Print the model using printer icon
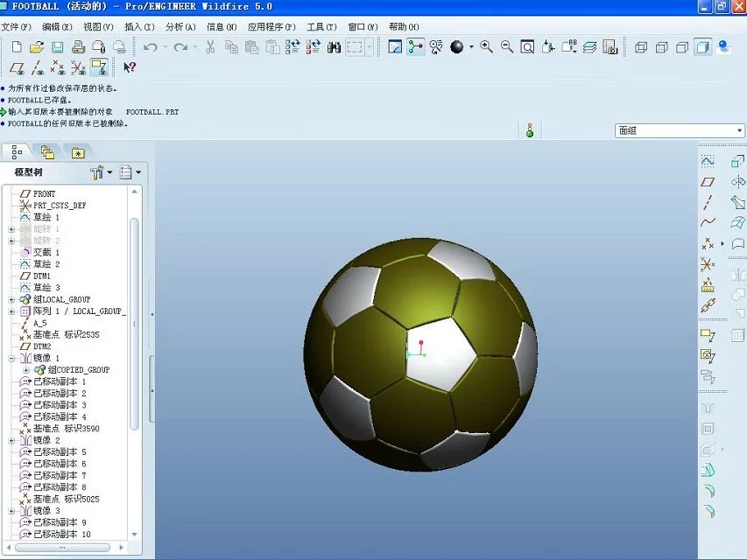747x560 pixels. [78, 46]
